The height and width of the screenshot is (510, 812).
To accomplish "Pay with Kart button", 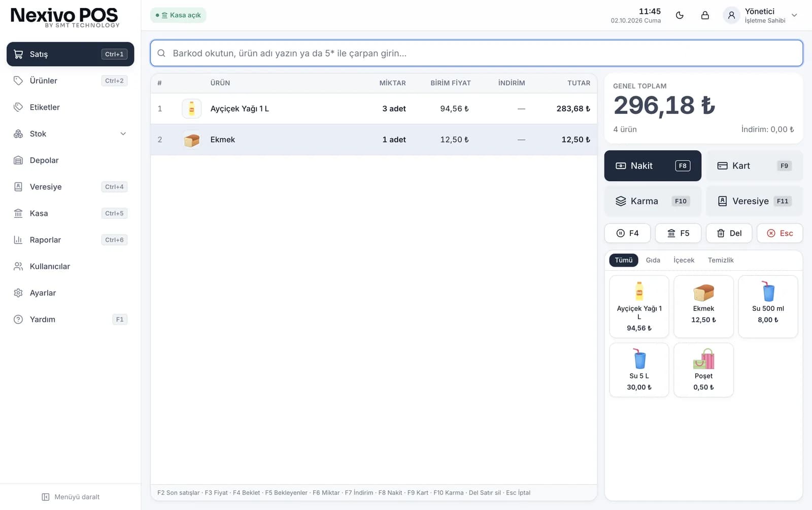I will tap(755, 166).
